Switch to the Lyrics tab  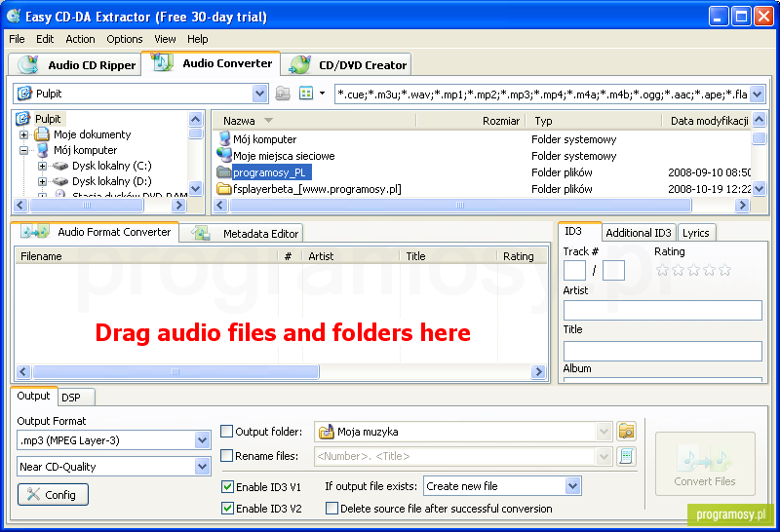696,233
